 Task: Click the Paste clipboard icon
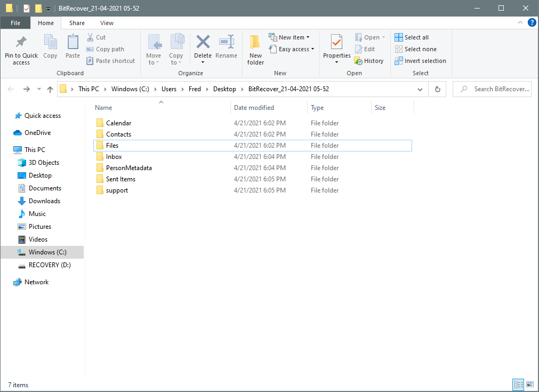click(73, 42)
